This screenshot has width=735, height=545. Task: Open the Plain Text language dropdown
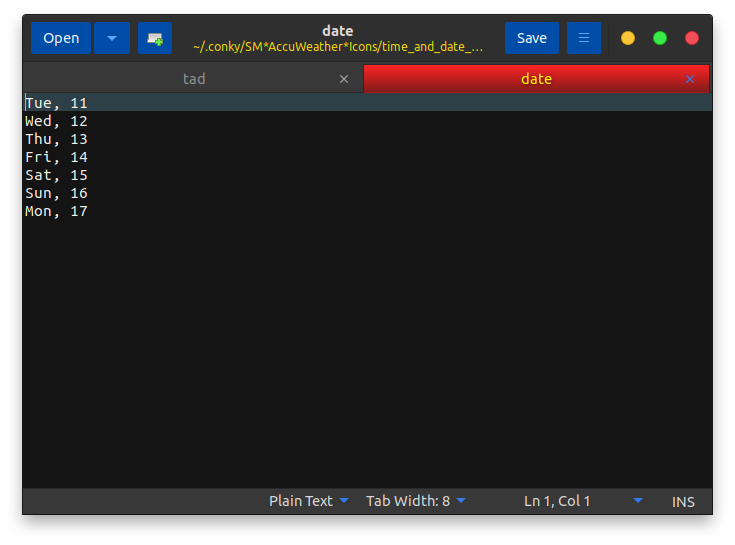(308, 501)
